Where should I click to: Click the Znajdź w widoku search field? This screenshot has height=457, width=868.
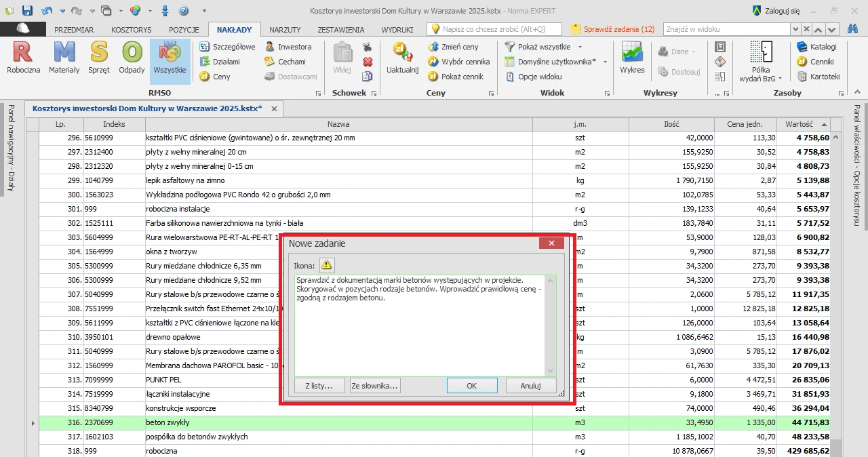pyautogui.click(x=727, y=29)
